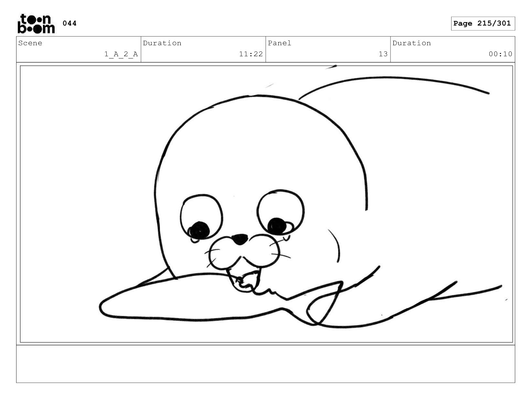Click the scene duration 11:22

point(251,54)
